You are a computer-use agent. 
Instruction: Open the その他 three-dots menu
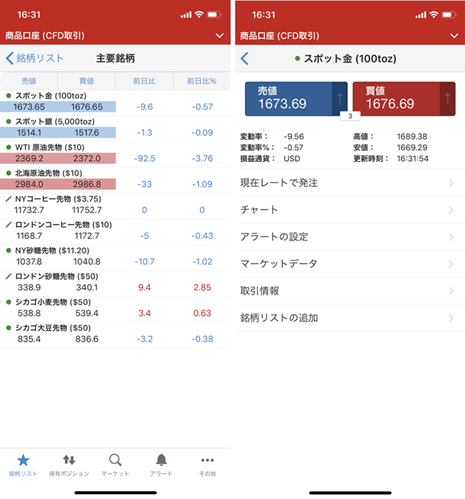[207, 465]
